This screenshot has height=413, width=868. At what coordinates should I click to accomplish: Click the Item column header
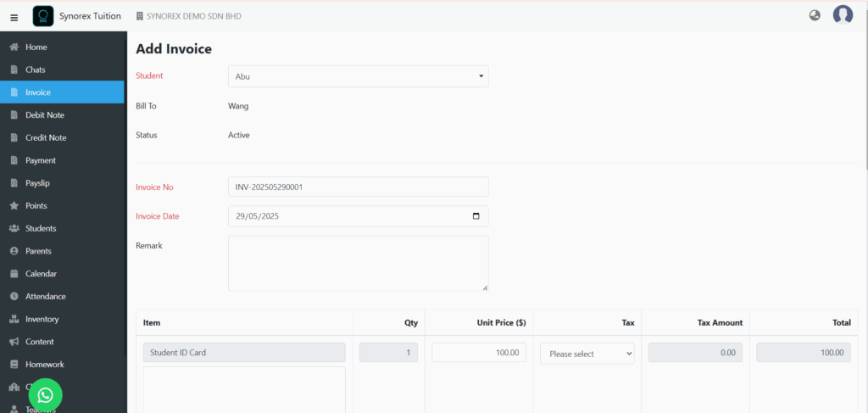pos(152,322)
